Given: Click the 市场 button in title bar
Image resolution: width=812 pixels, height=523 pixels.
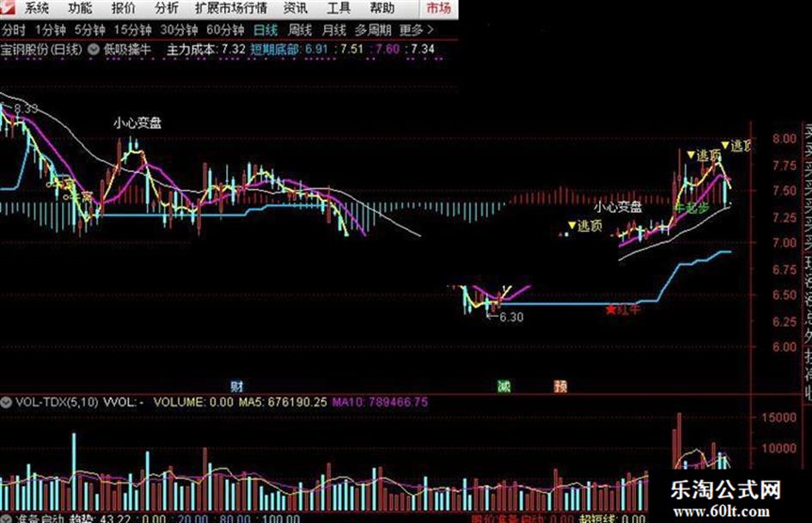Looking at the screenshot, I should (x=438, y=9).
